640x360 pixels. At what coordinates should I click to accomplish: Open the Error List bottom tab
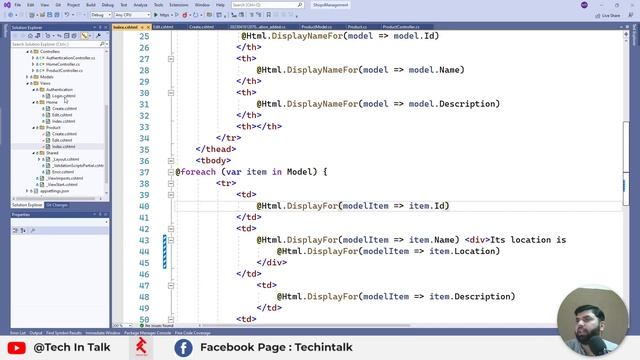click(18, 333)
